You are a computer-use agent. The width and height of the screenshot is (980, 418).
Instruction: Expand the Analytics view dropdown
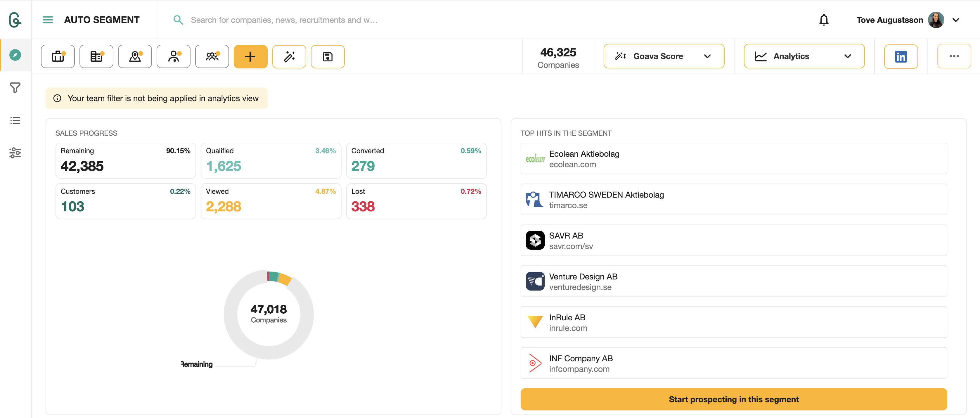(x=804, y=56)
